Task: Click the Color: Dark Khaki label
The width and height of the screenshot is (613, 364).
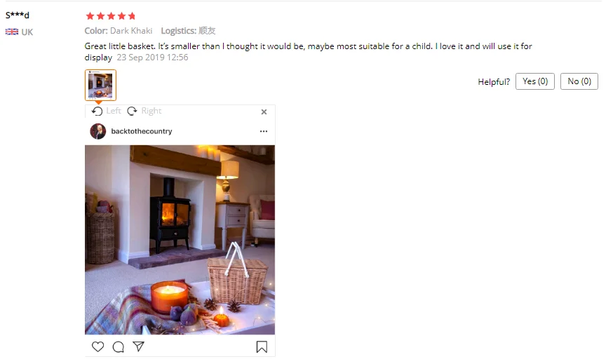Action: click(119, 31)
